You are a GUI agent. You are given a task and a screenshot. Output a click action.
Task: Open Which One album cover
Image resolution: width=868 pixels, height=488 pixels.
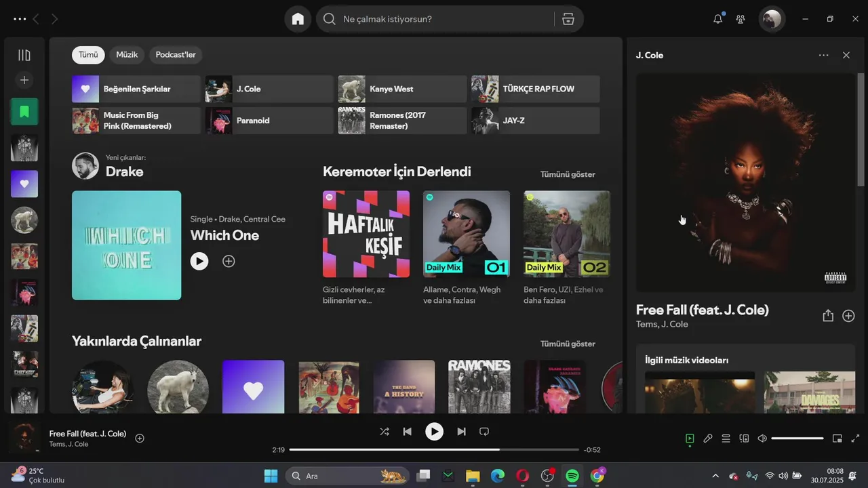click(126, 245)
